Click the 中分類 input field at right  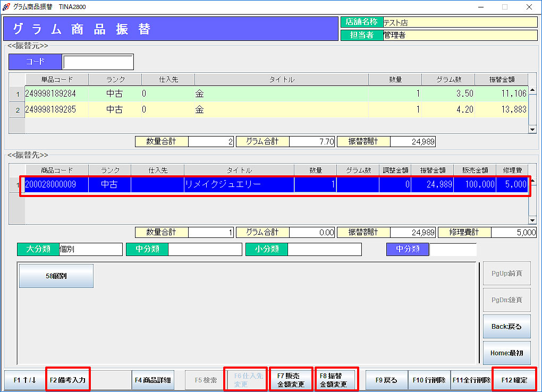452,249
